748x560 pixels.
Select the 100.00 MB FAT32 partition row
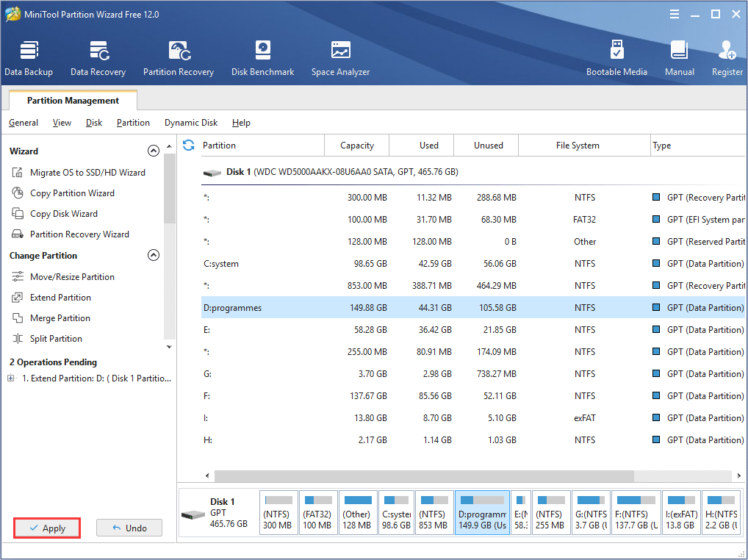472,220
